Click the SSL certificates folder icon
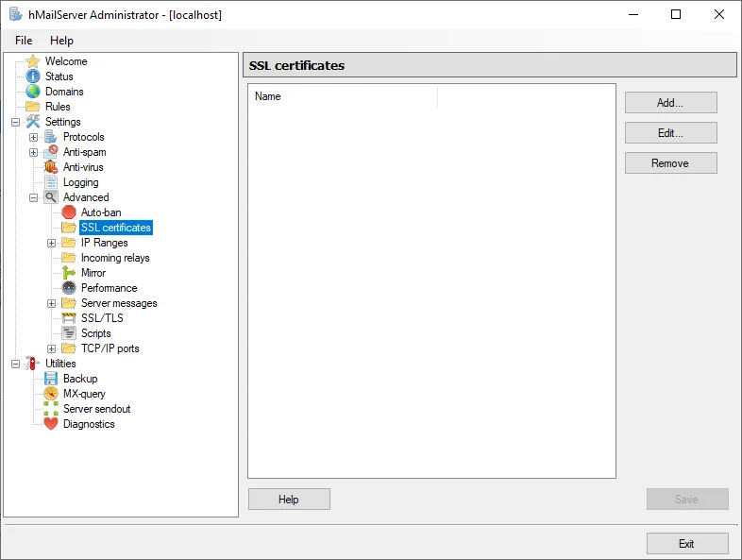 tap(69, 228)
